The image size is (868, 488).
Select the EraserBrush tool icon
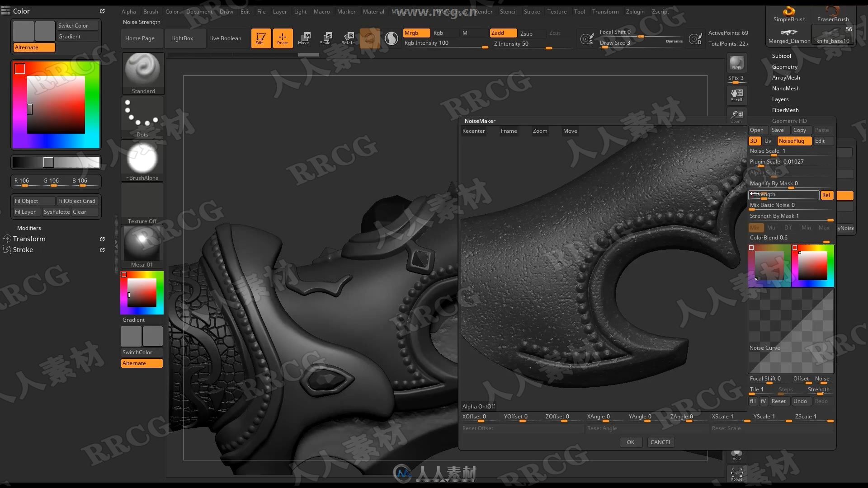click(x=832, y=19)
